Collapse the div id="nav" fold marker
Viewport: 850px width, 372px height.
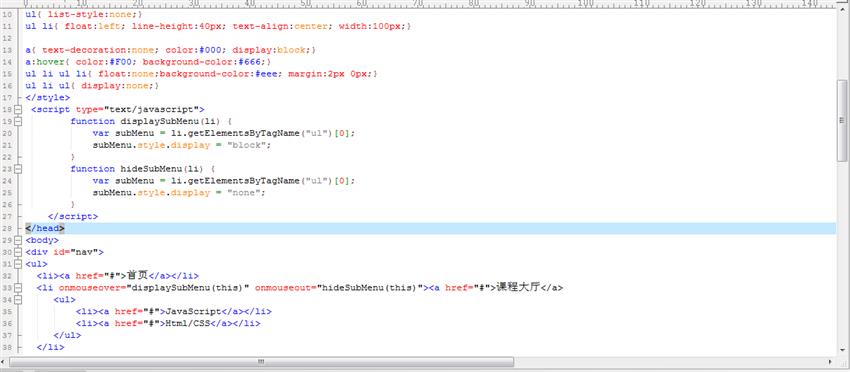click(x=18, y=252)
